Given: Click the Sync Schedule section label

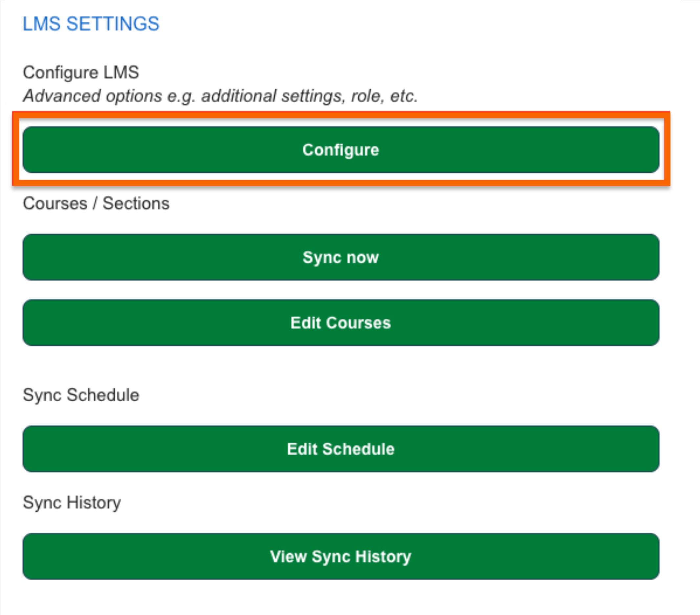Looking at the screenshot, I should (x=81, y=395).
